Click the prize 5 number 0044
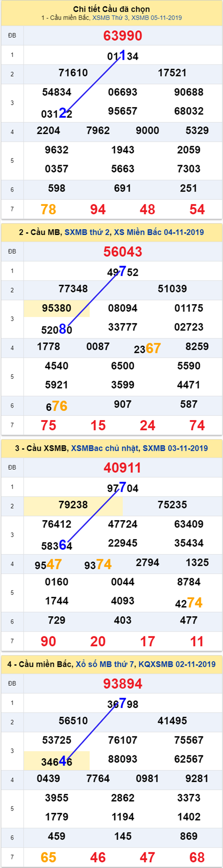The height and width of the screenshot is (868, 223). (x=123, y=582)
